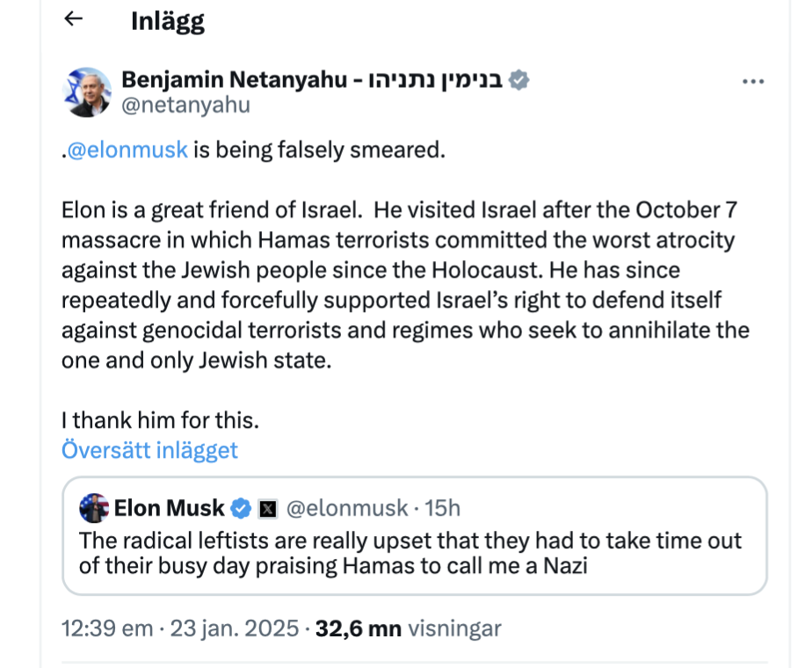The image size is (812, 668).
Task: Click the X affiliation badge beside Elon Musk
Action: (x=269, y=509)
